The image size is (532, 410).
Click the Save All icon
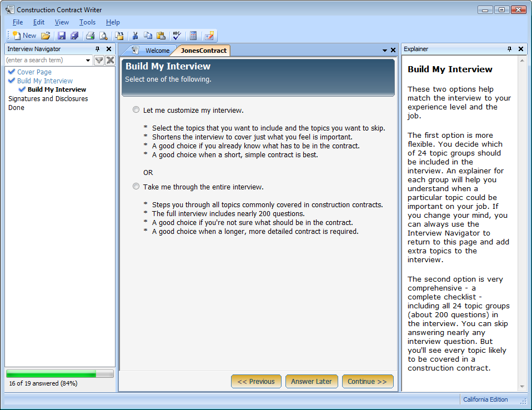74,36
